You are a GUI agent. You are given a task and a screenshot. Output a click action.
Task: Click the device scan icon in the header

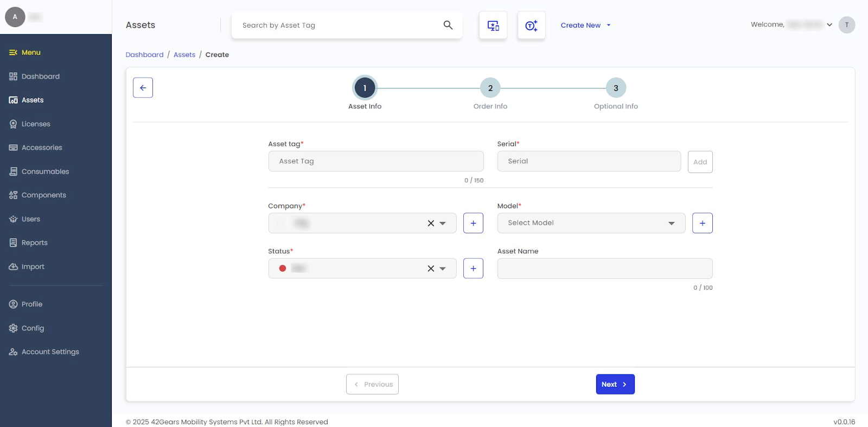(x=493, y=26)
